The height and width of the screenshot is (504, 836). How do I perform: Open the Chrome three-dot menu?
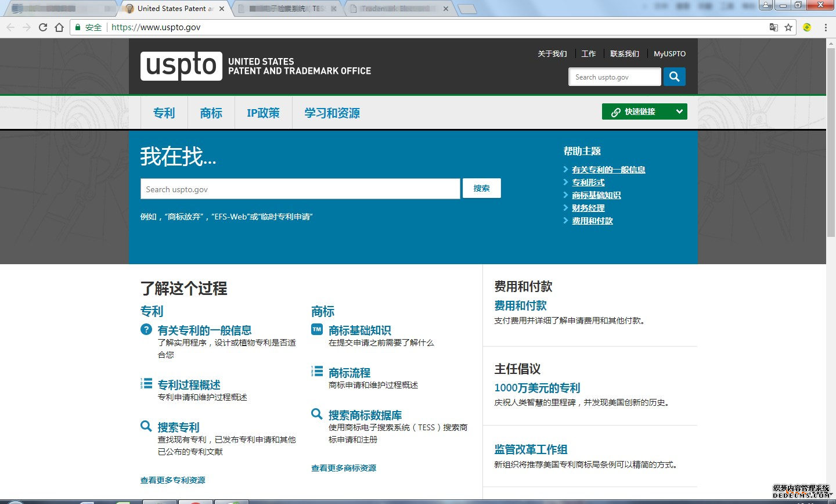click(826, 27)
